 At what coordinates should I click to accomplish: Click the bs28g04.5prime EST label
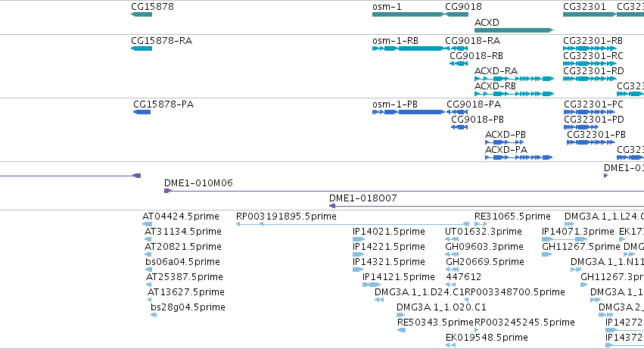point(188,307)
